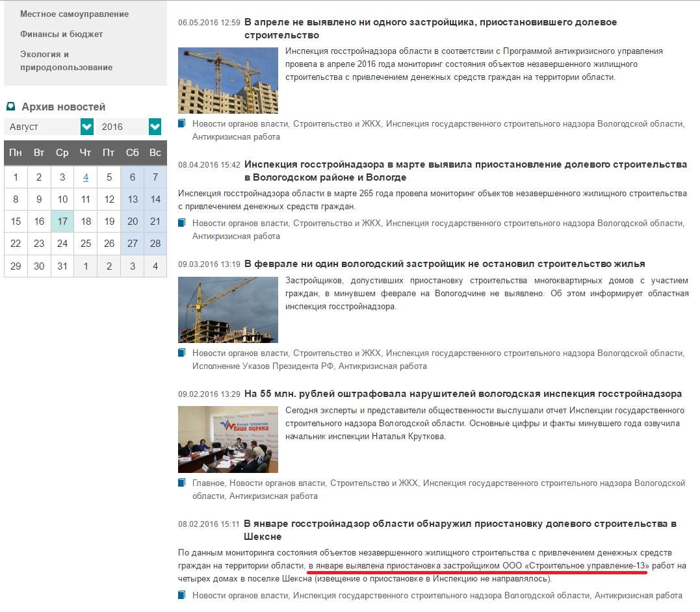700x612 pixels.
Task: Click Главное tag under fines article
Action: click(x=208, y=483)
